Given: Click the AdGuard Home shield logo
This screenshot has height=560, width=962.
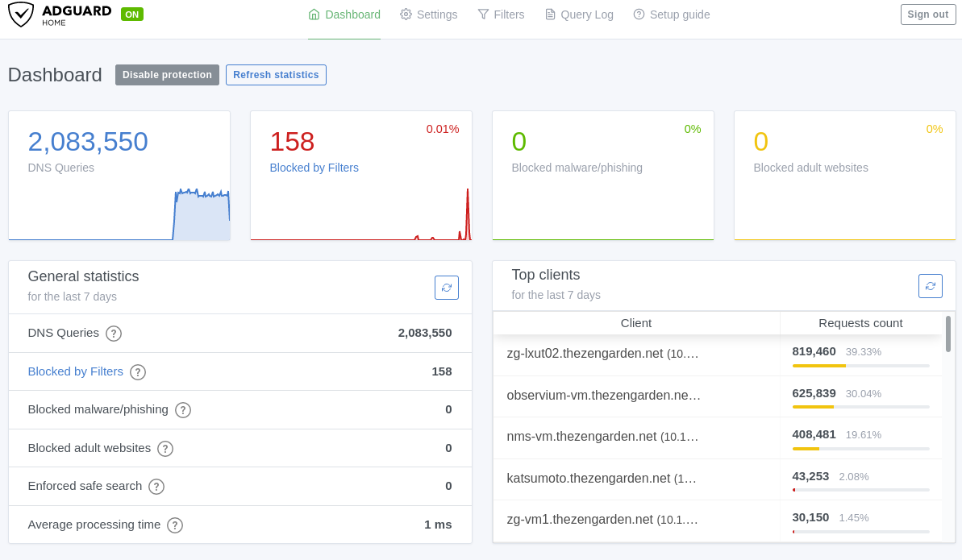Looking at the screenshot, I should coord(21,15).
